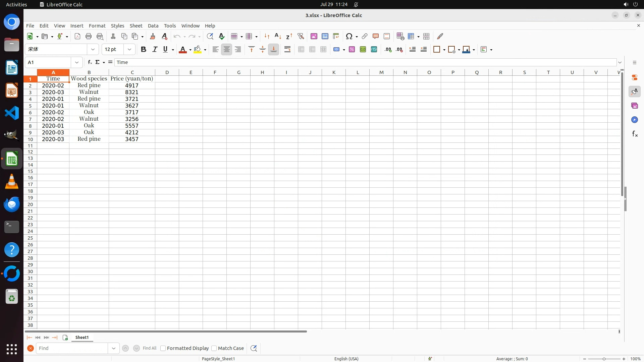
Task: Format selected cells as Percent
Action: point(352,50)
